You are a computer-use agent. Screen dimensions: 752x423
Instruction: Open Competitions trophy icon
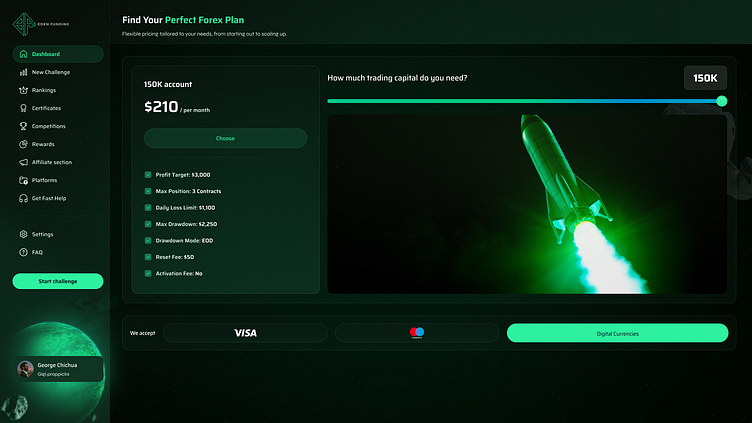pos(23,126)
